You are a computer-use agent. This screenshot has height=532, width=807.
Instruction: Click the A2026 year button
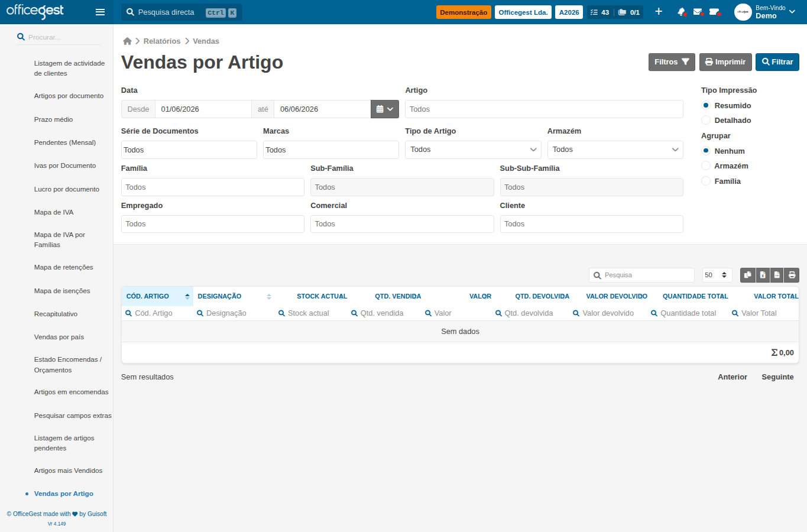coord(569,12)
